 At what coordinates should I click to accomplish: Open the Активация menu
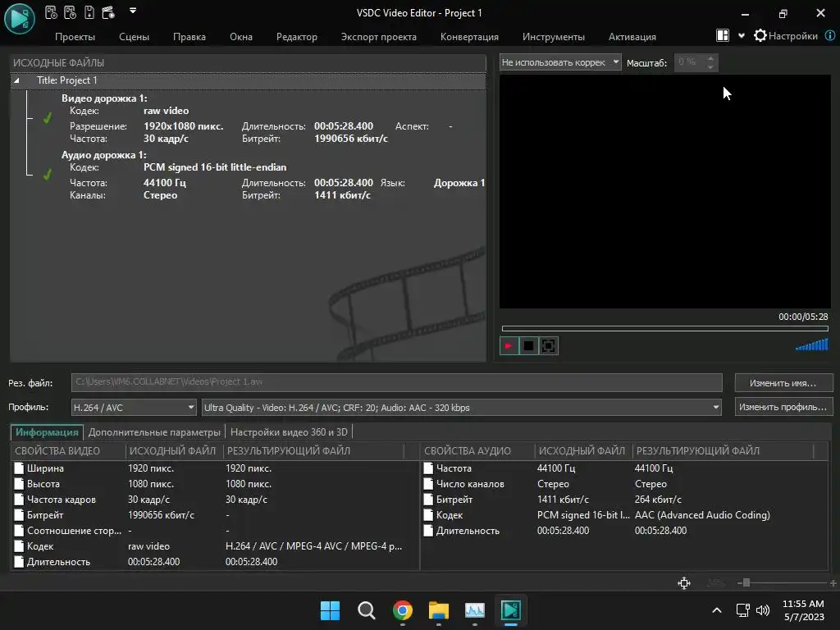pos(632,36)
